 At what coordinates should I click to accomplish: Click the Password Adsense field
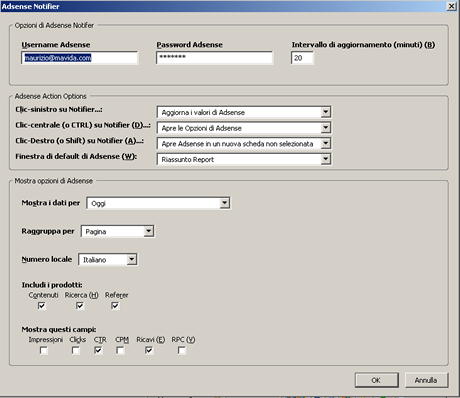215,58
